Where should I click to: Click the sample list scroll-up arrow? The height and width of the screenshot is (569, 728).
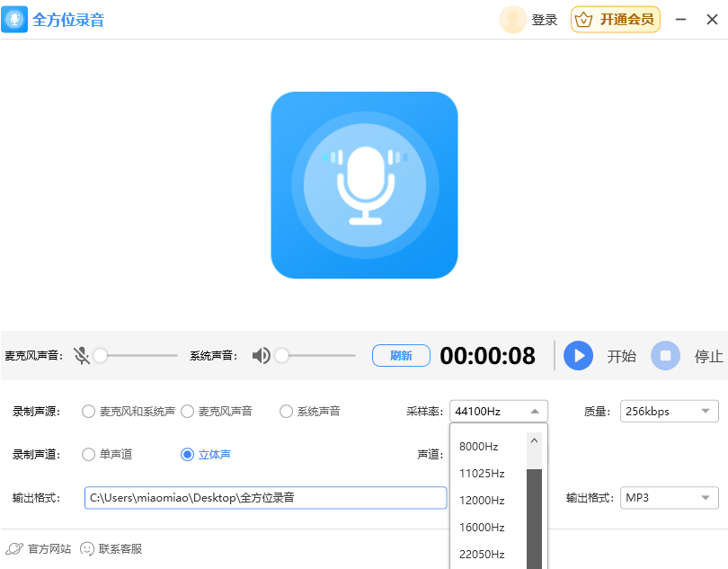click(535, 440)
